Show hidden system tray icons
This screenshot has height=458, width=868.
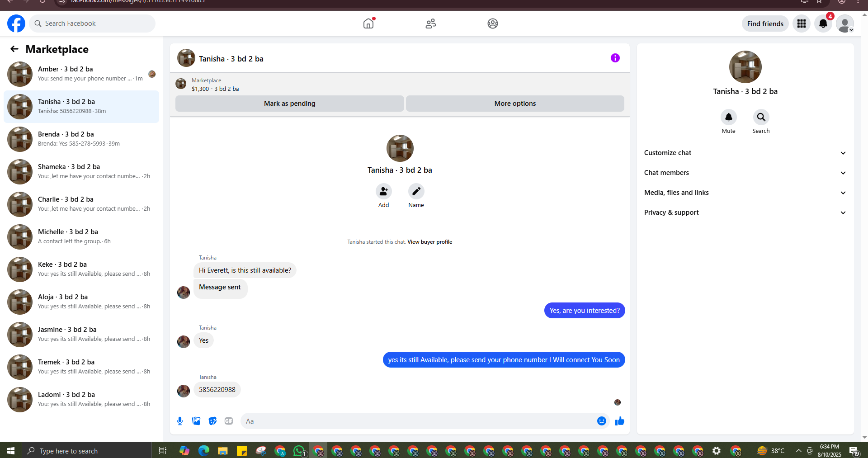tap(798, 451)
